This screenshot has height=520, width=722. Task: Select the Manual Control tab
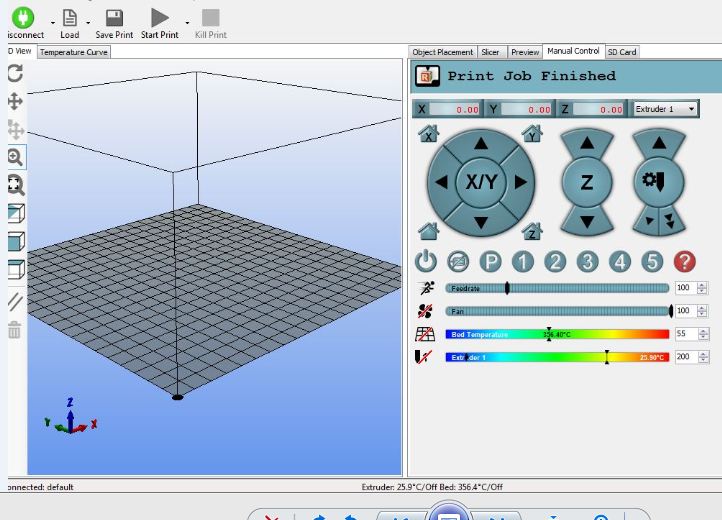[573, 51]
